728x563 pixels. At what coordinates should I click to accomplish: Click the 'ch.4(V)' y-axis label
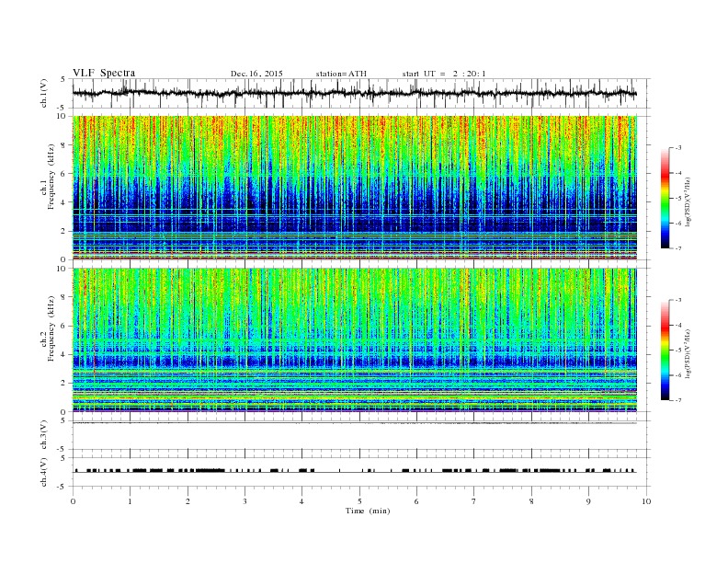tap(44, 472)
